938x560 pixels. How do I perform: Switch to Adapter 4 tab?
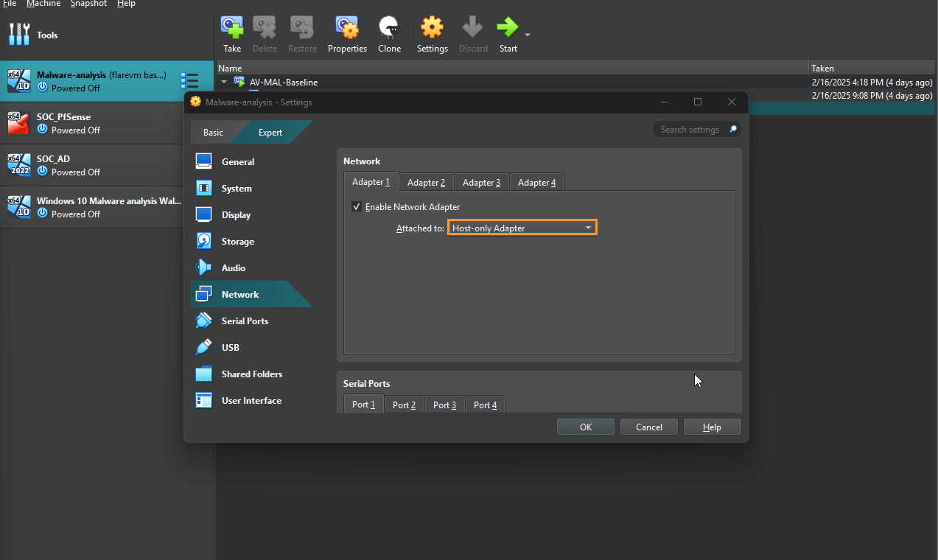pyautogui.click(x=536, y=182)
